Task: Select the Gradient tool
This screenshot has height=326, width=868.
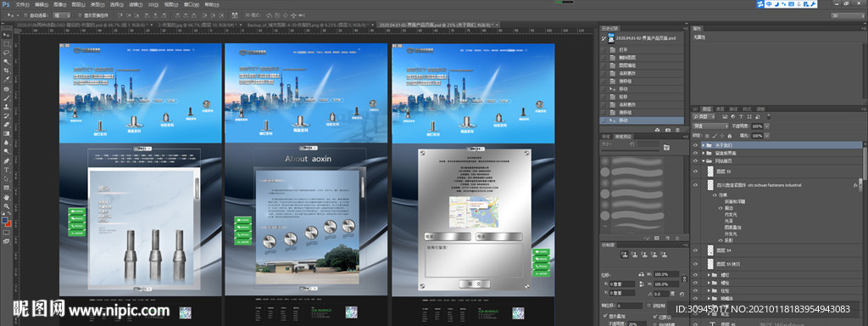Action: 6,133
